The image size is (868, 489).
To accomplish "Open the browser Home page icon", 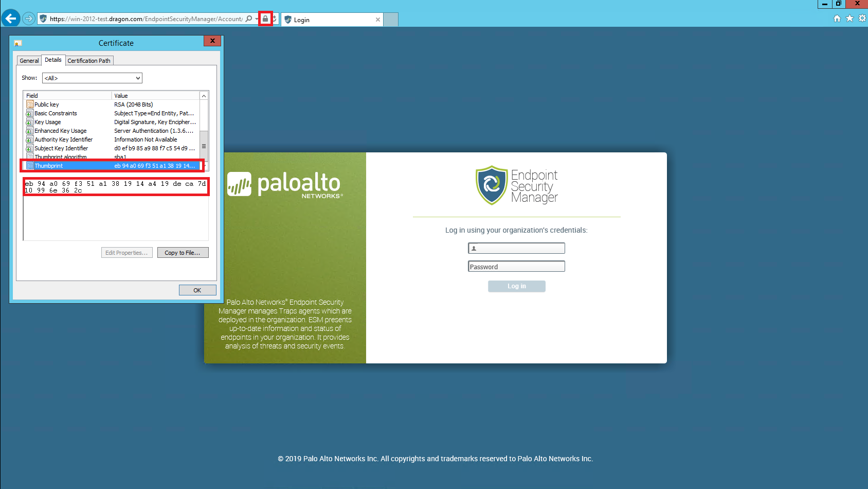I will coord(837,19).
